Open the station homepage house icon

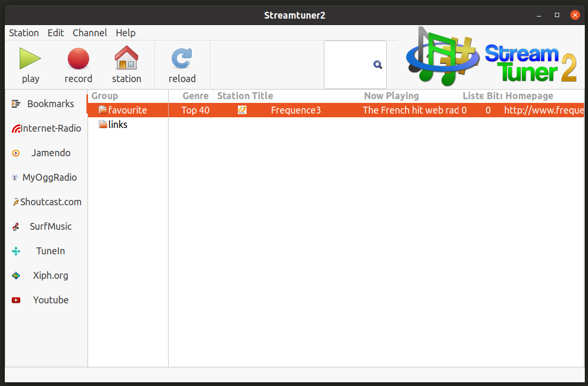[x=126, y=58]
